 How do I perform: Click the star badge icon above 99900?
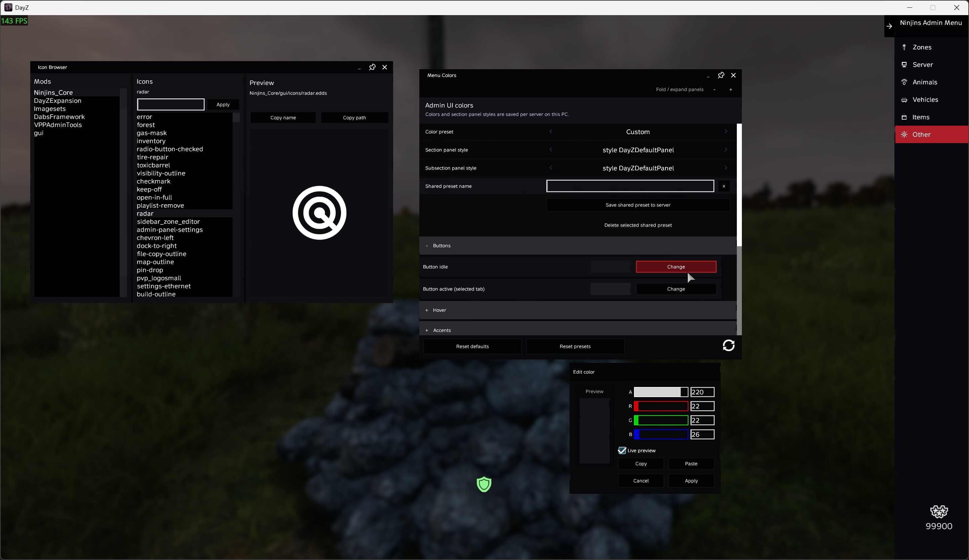coord(939,512)
